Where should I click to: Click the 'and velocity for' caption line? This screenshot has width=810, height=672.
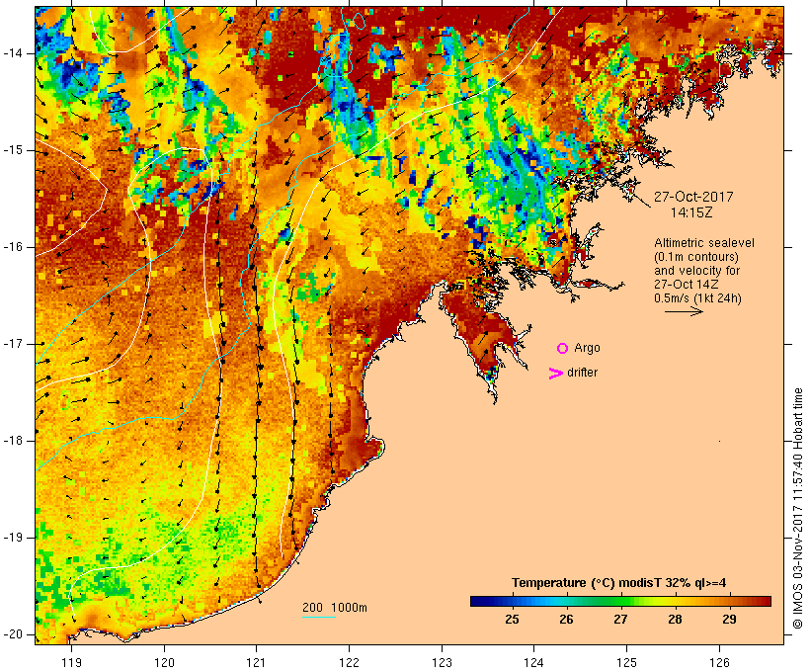[696, 271]
